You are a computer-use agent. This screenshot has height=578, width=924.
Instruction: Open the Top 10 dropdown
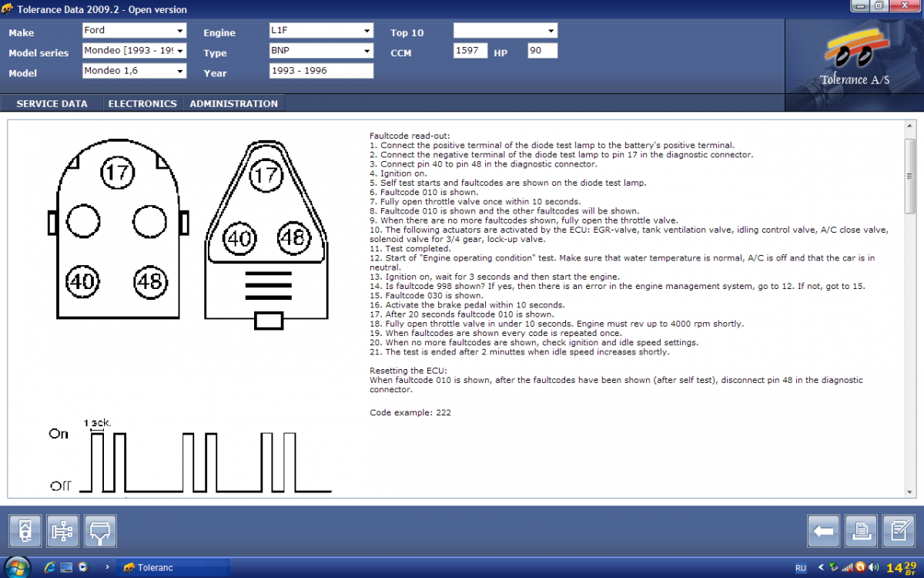505,31
